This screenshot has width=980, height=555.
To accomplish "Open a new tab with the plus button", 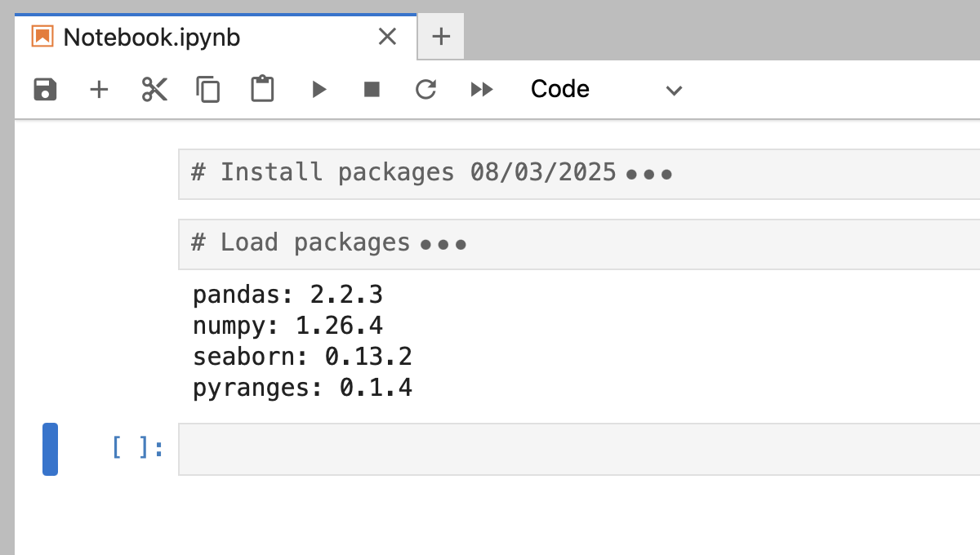I will point(440,36).
